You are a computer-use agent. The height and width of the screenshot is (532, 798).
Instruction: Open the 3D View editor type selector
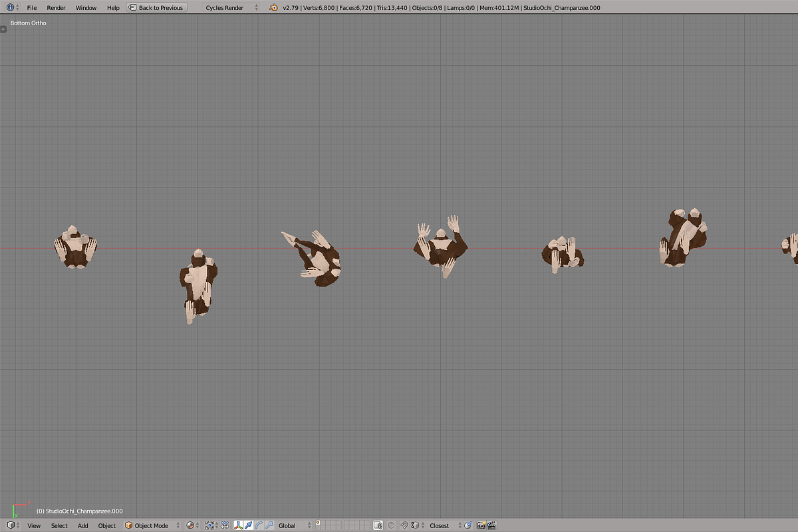coord(13,525)
